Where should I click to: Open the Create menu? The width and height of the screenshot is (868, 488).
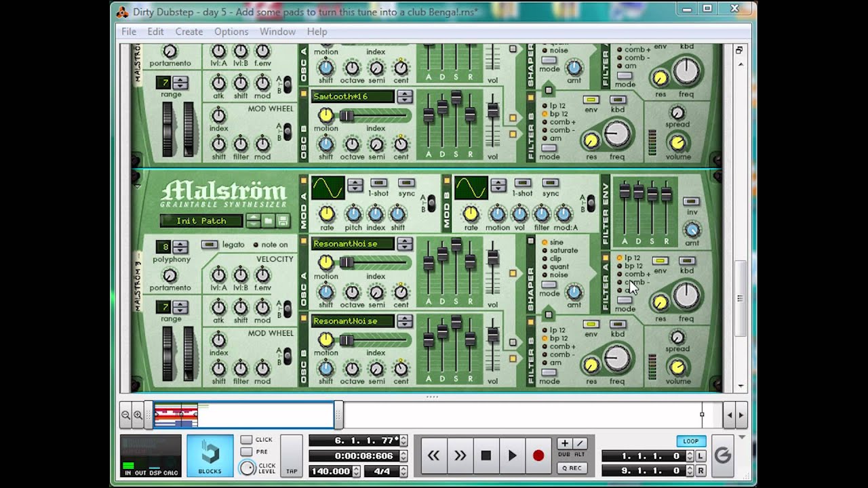189,32
